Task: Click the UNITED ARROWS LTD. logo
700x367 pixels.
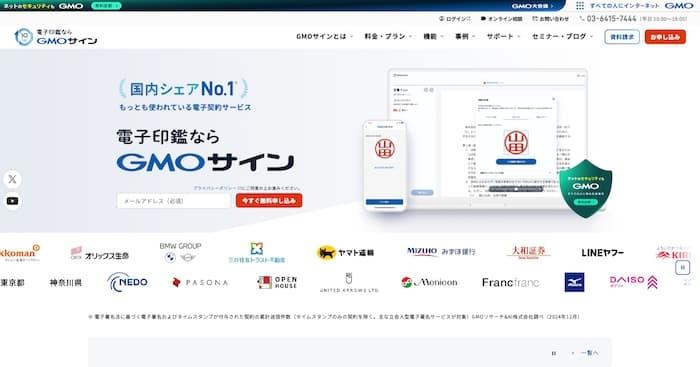Action: coord(349,283)
